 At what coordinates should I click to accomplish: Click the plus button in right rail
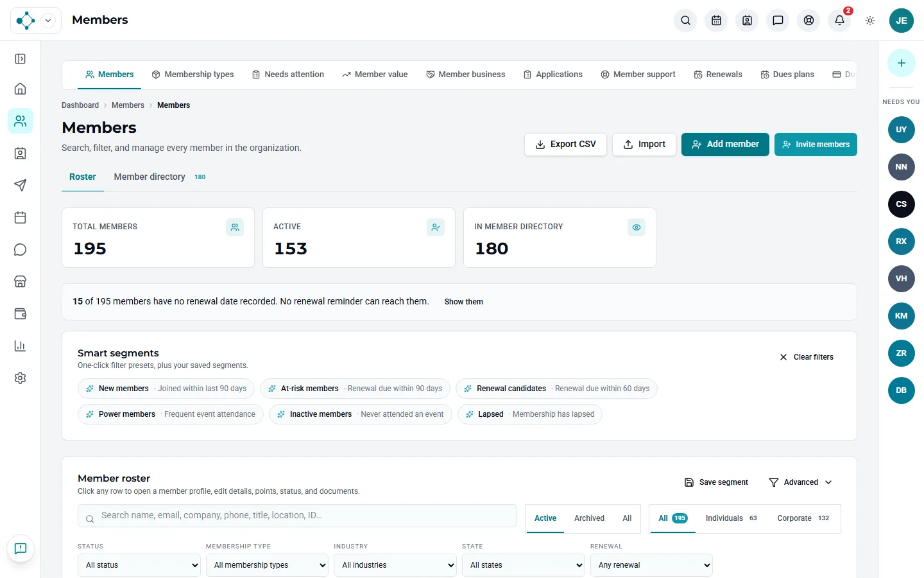click(901, 63)
